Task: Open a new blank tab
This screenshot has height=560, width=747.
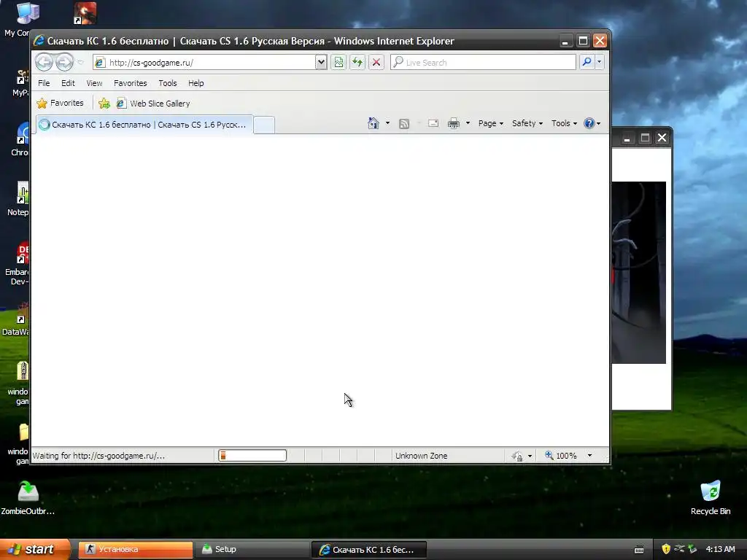Action: click(x=264, y=125)
